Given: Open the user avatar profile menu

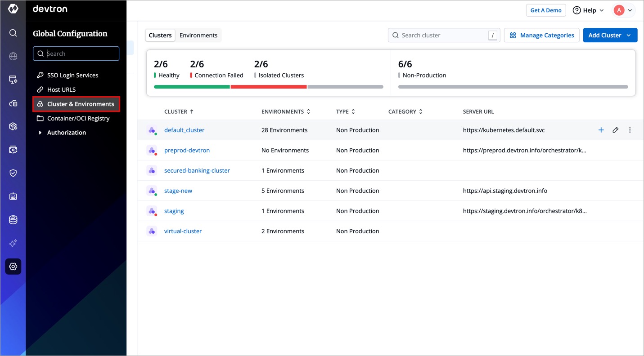Looking at the screenshot, I should [623, 10].
